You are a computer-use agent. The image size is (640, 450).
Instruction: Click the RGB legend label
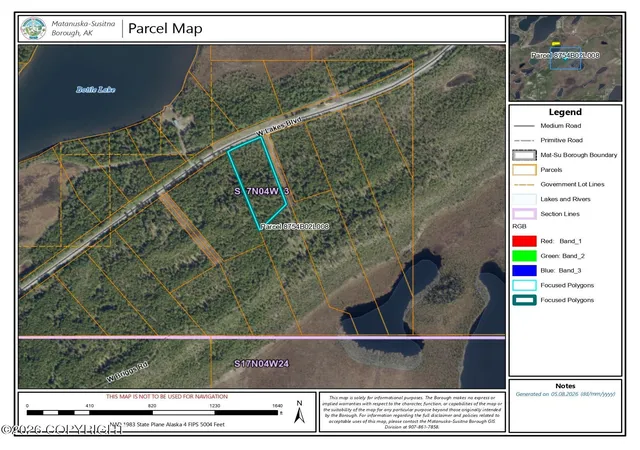point(519,226)
